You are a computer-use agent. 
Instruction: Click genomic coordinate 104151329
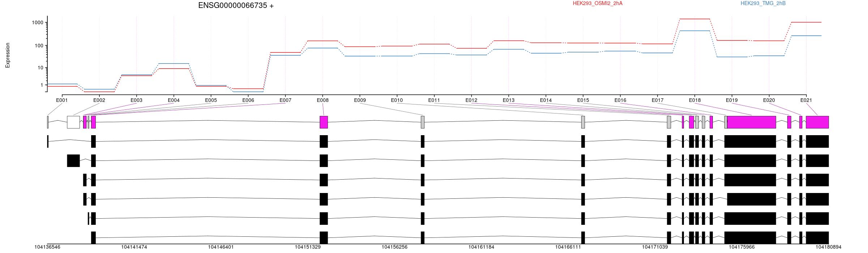308,247
